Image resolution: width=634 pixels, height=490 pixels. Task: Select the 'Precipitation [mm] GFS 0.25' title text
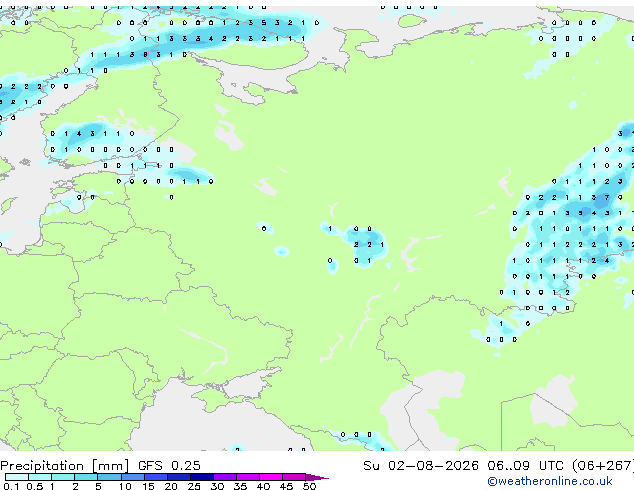[100, 466]
